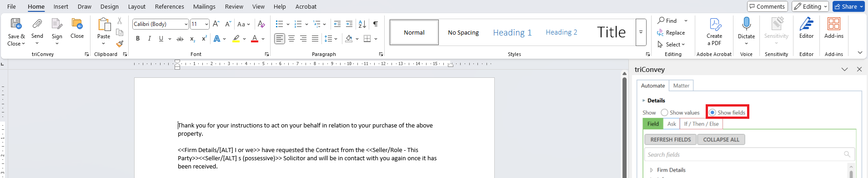
Task: Click Create a PDF Acrobat icon
Action: (x=715, y=24)
